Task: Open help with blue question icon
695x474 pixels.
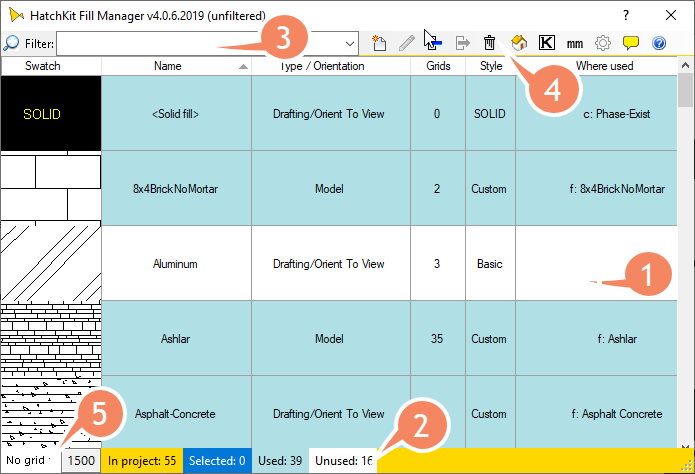Action: pos(659,43)
